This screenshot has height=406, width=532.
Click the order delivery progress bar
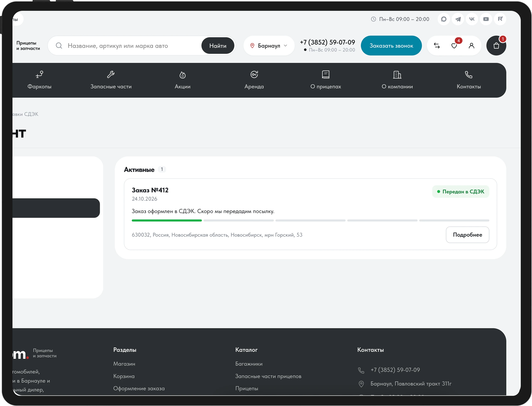point(310,220)
